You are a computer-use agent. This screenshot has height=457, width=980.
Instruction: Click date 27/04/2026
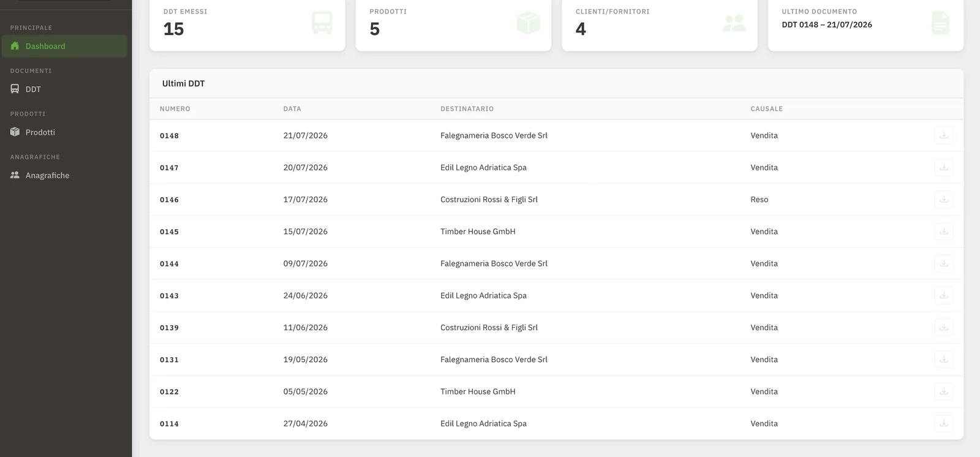(305, 423)
